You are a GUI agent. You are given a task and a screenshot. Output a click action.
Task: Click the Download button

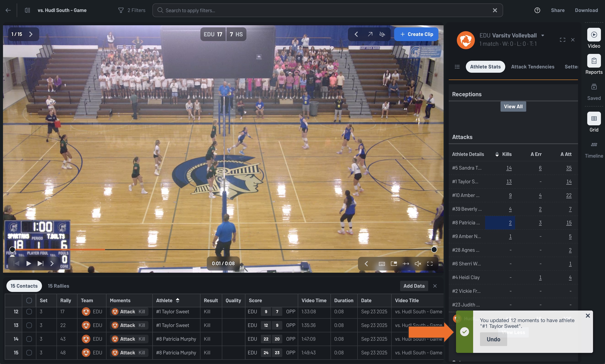(586, 10)
